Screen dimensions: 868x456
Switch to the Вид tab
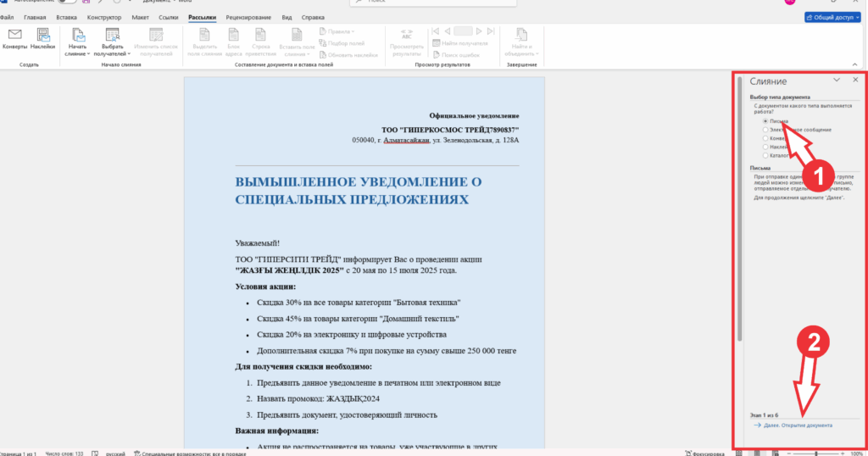point(287,17)
